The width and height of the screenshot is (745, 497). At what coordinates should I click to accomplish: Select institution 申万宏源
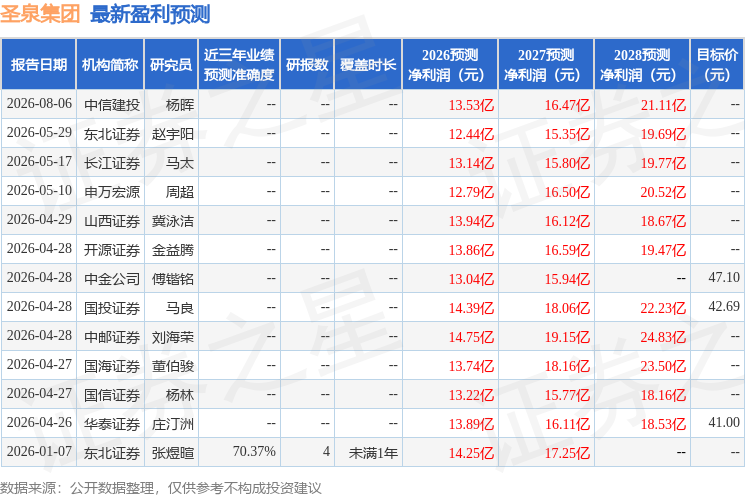(112, 192)
